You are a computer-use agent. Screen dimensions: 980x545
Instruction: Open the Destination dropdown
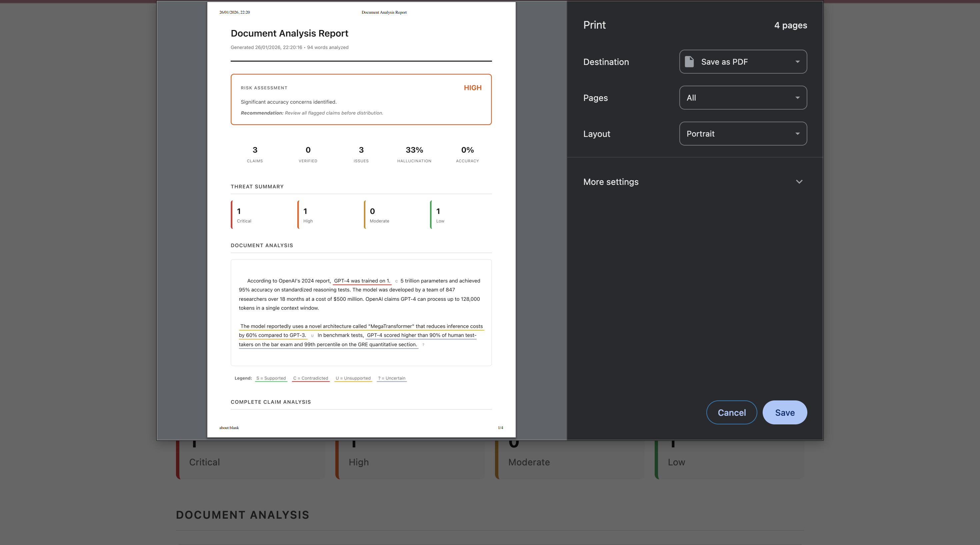tap(742, 61)
